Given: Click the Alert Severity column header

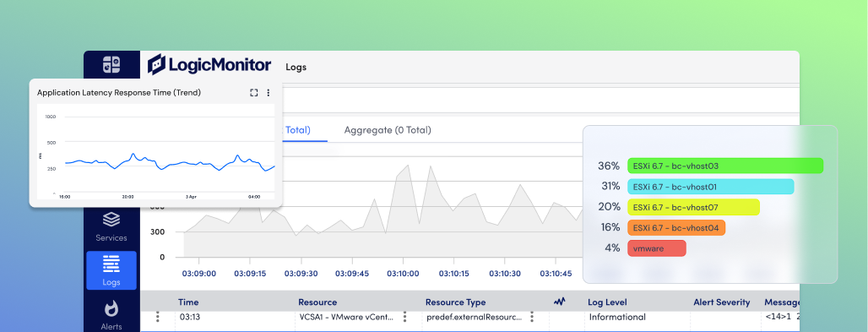Looking at the screenshot, I should [721, 302].
